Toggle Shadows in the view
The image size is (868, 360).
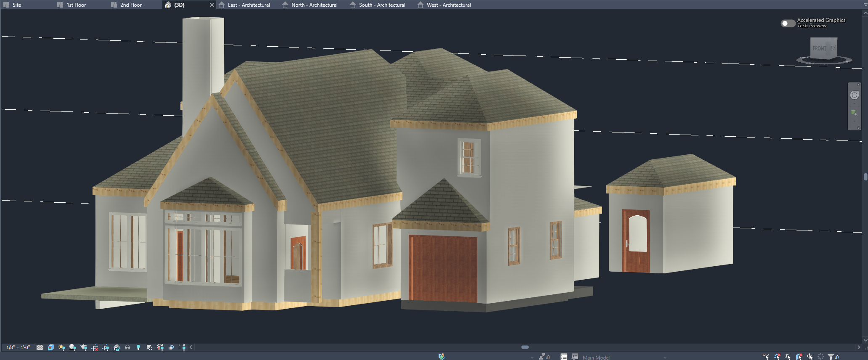(73, 347)
